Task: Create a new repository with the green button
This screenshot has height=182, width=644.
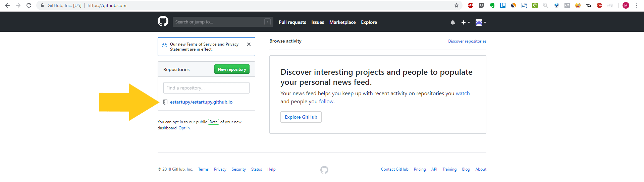Action: coord(232,69)
